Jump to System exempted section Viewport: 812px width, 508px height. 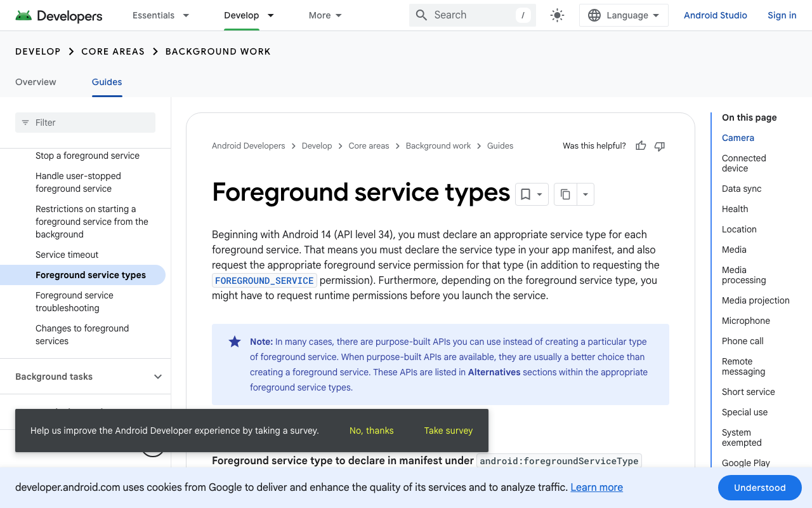[x=742, y=438]
